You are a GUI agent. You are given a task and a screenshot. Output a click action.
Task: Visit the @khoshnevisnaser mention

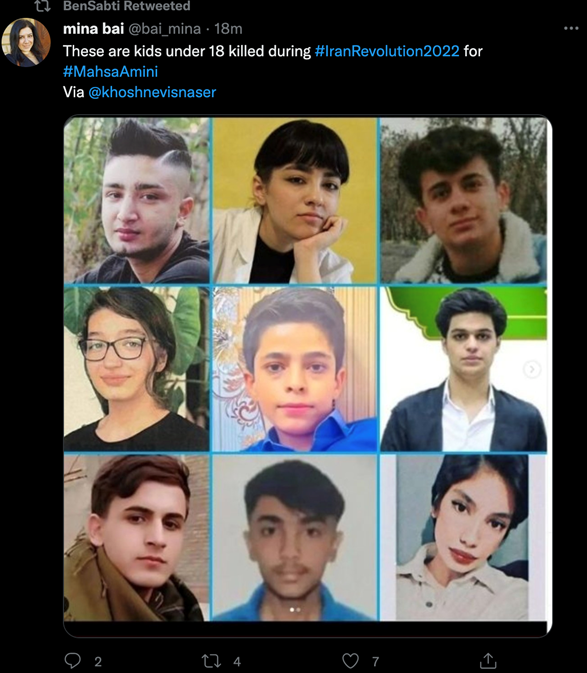[152, 92]
